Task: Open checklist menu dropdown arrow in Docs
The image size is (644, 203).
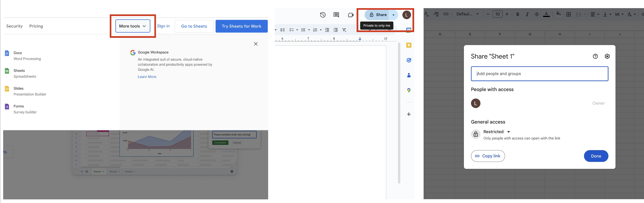Action: coord(297,30)
